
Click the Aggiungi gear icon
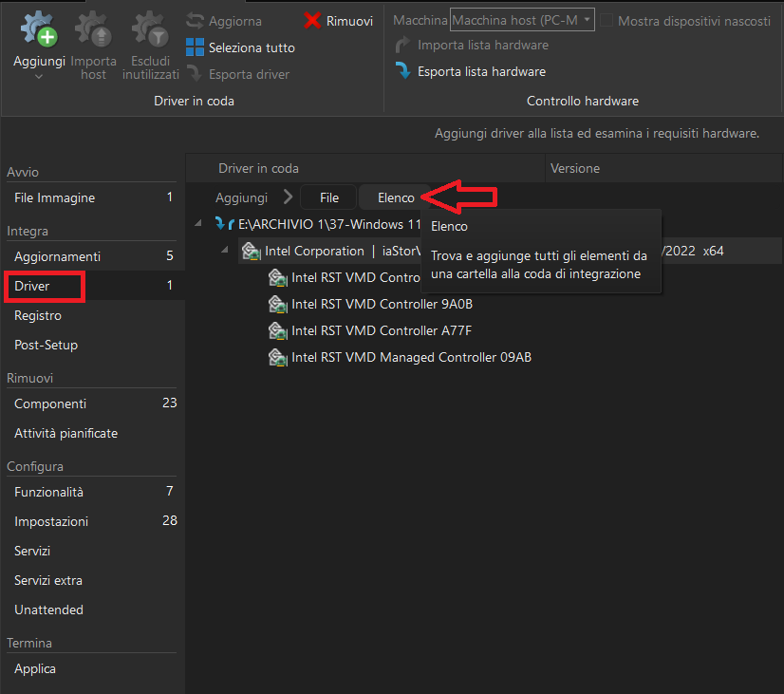(x=39, y=29)
